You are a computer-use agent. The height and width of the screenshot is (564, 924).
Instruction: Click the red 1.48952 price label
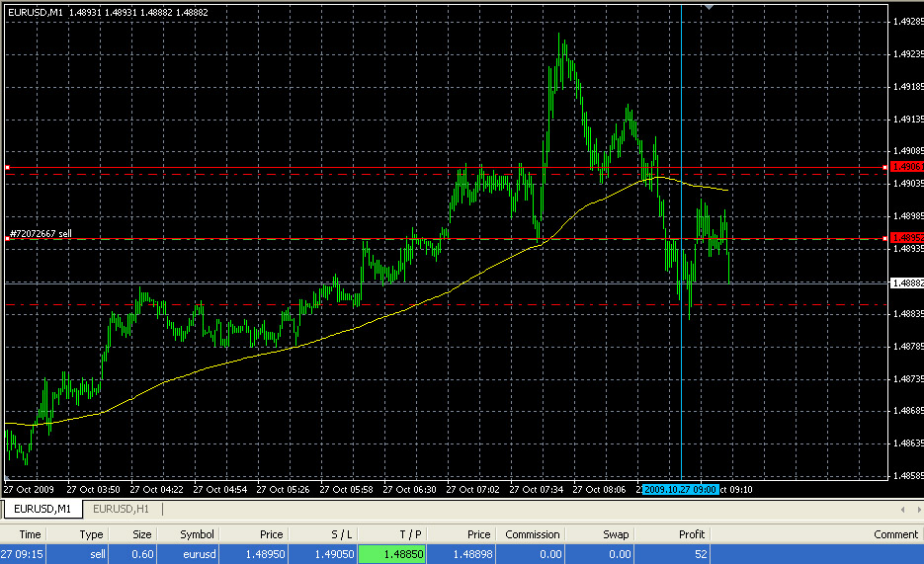[x=905, y=238]
